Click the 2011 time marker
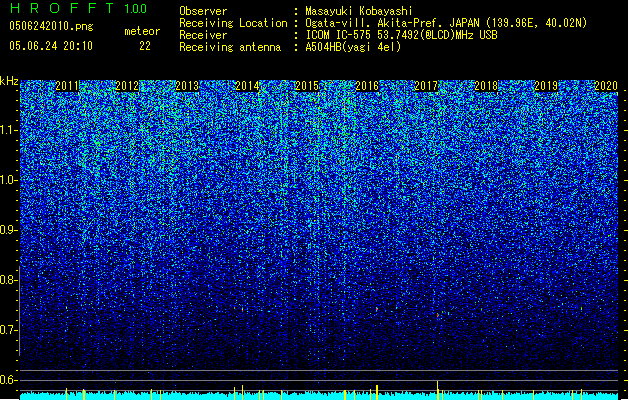The height and width of the screenshot is (400, 629). [x=67, y=86]
